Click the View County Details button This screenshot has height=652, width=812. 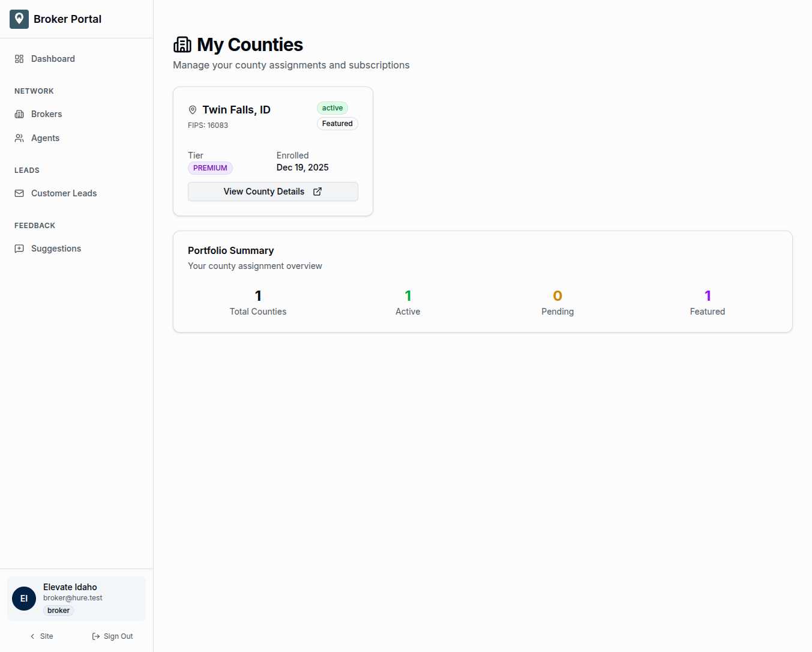coord(272,192)
